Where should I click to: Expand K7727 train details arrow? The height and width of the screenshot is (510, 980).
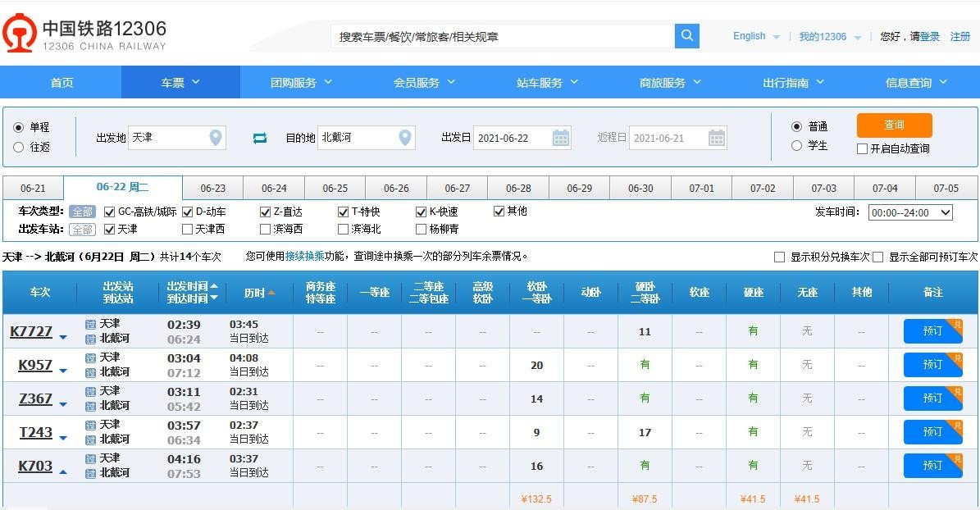tap(63, 338)
